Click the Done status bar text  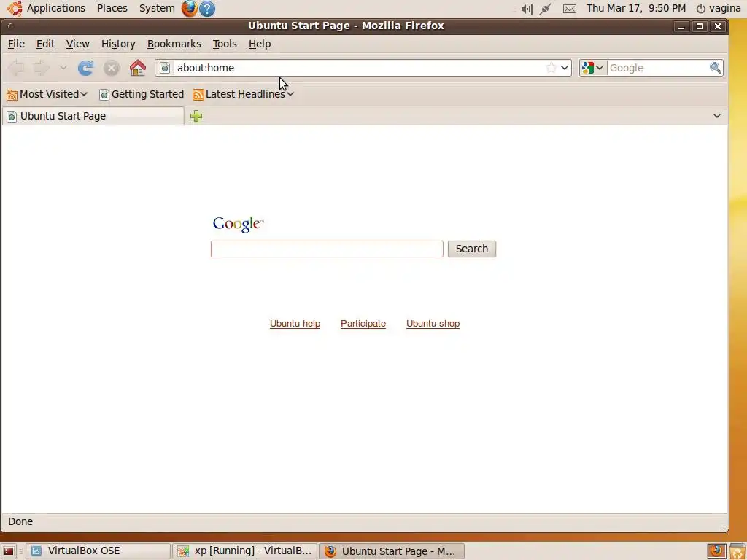(20, 521)
